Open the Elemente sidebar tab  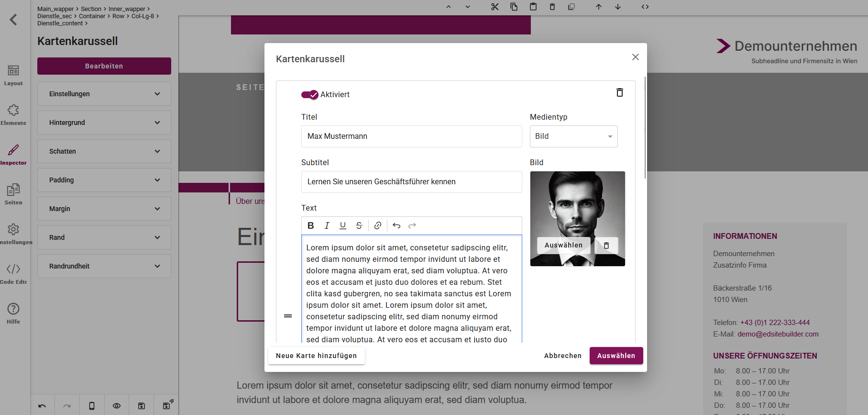13,115
